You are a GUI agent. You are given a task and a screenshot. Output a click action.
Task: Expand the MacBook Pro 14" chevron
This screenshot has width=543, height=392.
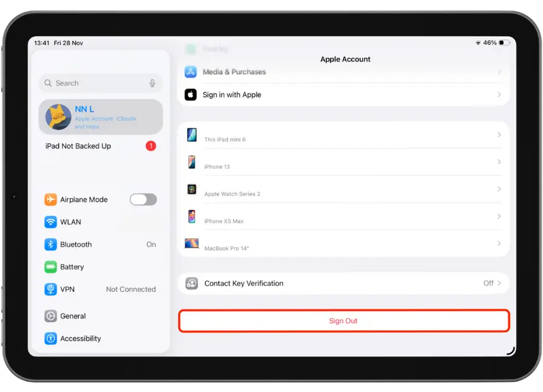click(499, 244)
